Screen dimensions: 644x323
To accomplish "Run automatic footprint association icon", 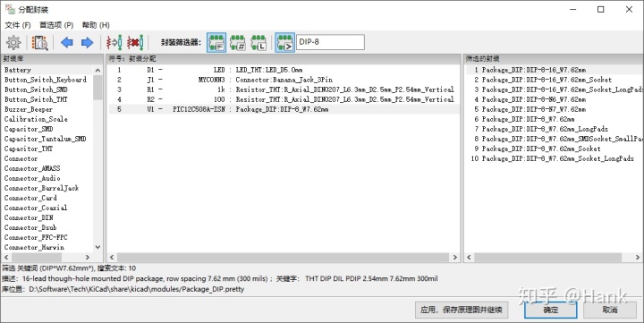I will click(114, 42).
